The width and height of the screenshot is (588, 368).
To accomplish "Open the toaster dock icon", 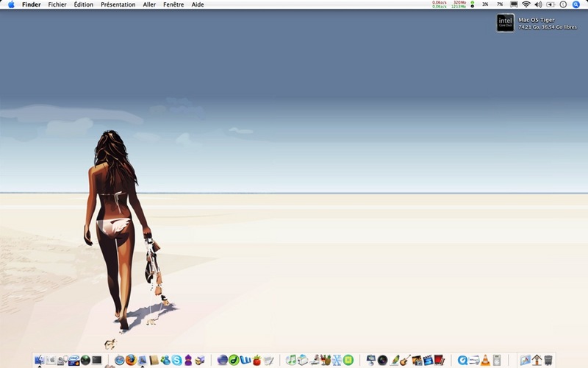I will (303, 360).
